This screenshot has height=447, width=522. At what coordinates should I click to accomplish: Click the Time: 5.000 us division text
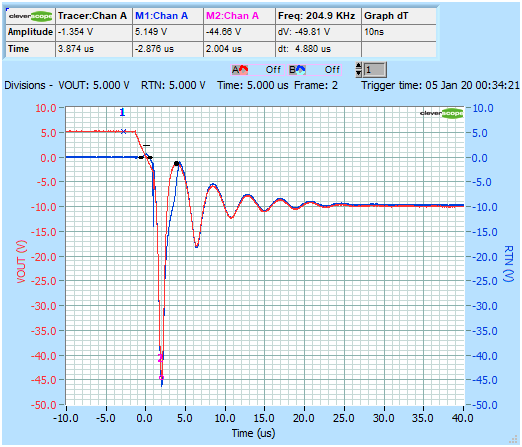coord(253,86)
